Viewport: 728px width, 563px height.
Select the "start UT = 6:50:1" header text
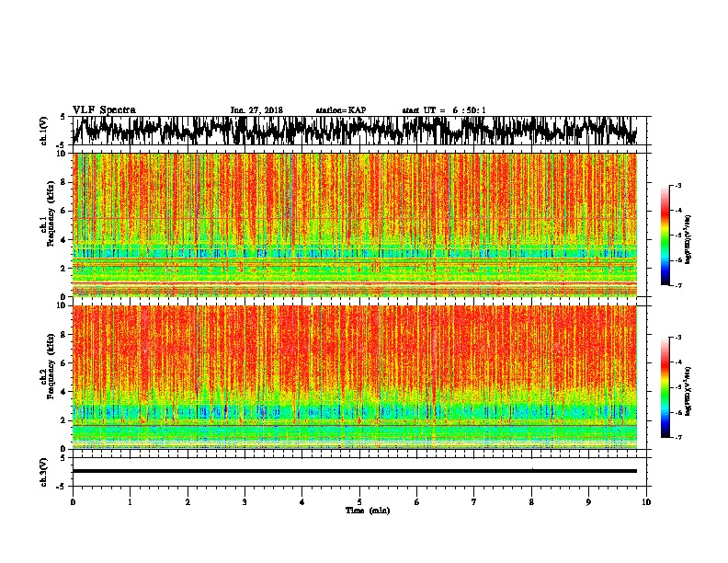click(x=444, y=110)
